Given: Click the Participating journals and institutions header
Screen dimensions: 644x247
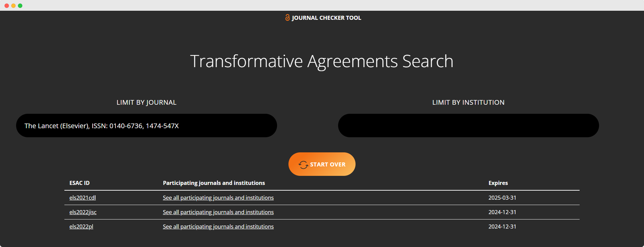Looking at the screenshot, I should [214, 183].
